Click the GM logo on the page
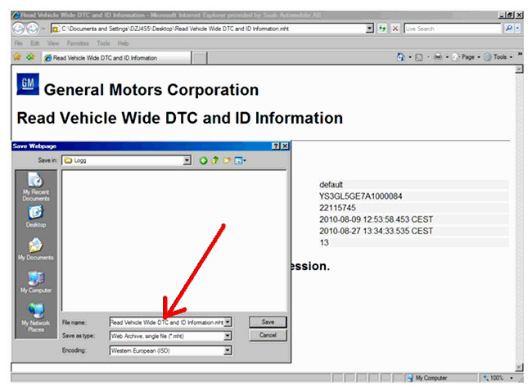This screenshot has width=532, height=392. coord(28,83)
